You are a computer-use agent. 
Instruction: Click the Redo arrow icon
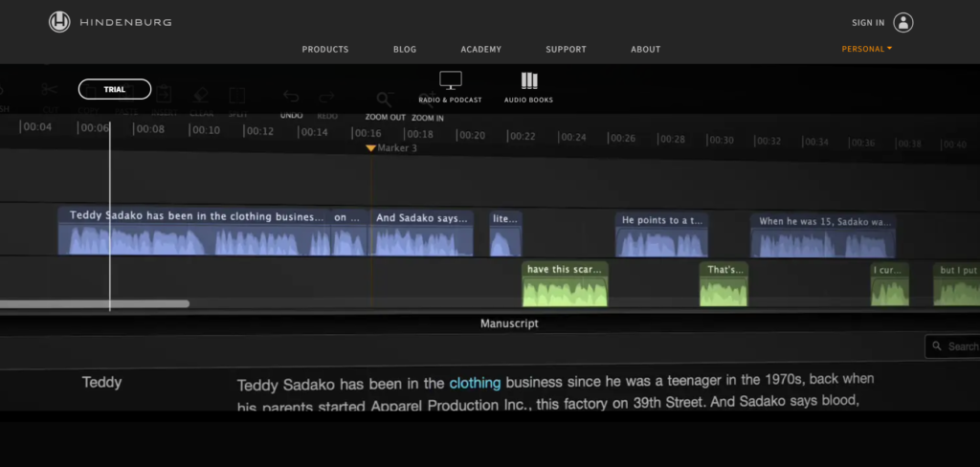[x=327, y=98]
